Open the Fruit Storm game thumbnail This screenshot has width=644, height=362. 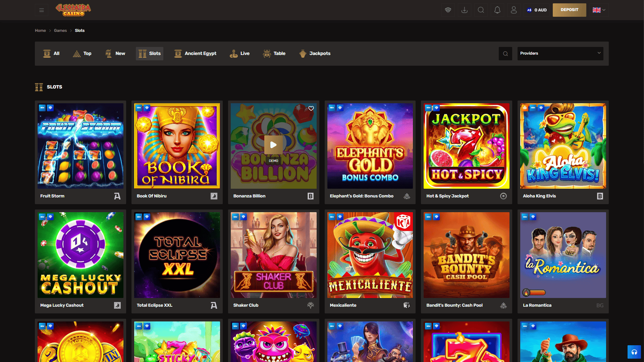(x=80, y=146)
